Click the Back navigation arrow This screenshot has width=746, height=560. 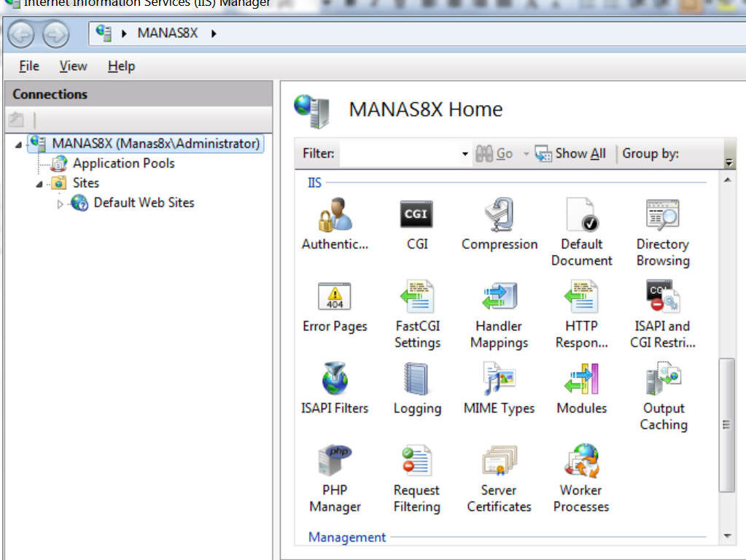pos(21,34)
